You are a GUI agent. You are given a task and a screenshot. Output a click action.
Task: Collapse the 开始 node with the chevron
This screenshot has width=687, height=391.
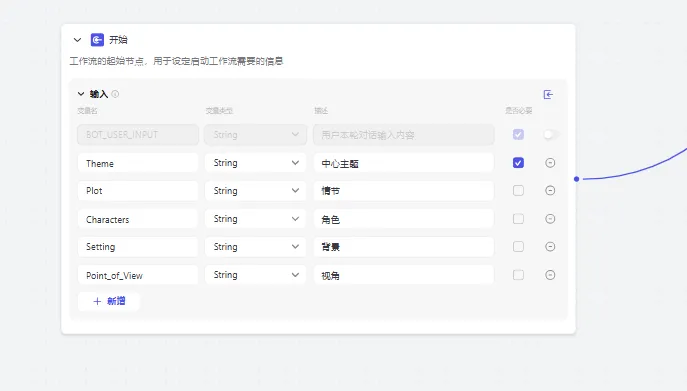pyautogui.click(x=78, y=40)
